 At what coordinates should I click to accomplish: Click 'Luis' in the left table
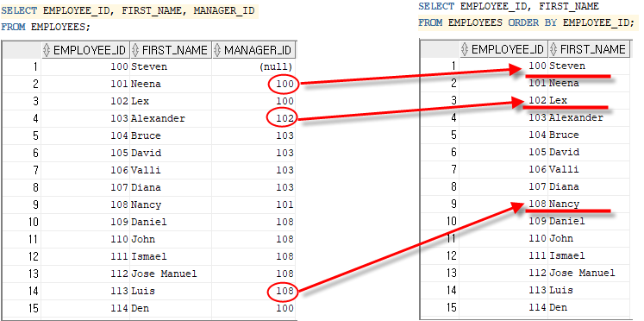[x=143, y=292]
